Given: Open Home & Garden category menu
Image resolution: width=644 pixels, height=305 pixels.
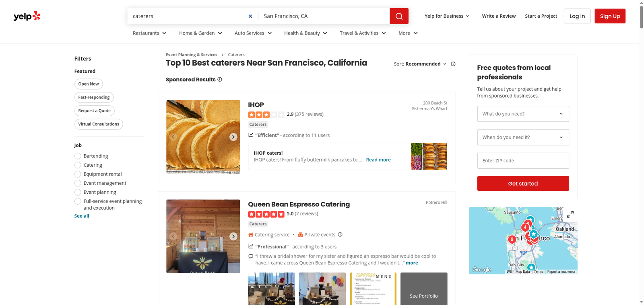Looking at the screenshot, I should [x=200, y=33].
